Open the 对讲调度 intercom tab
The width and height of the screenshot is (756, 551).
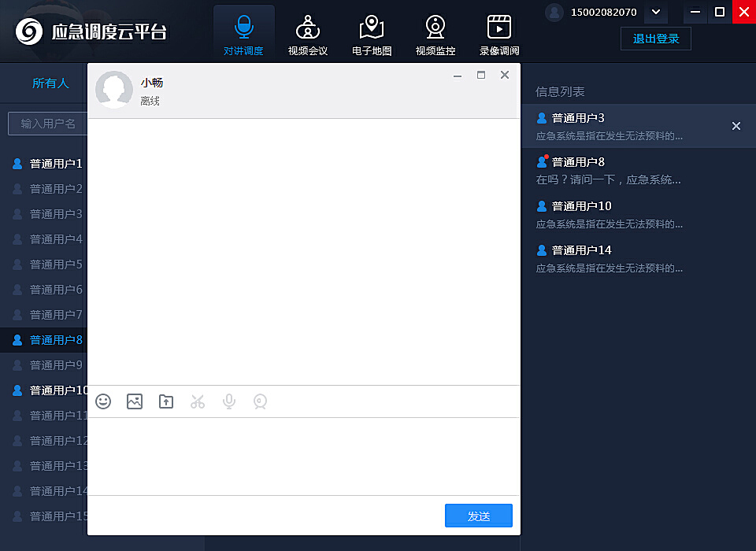[243, 34]
